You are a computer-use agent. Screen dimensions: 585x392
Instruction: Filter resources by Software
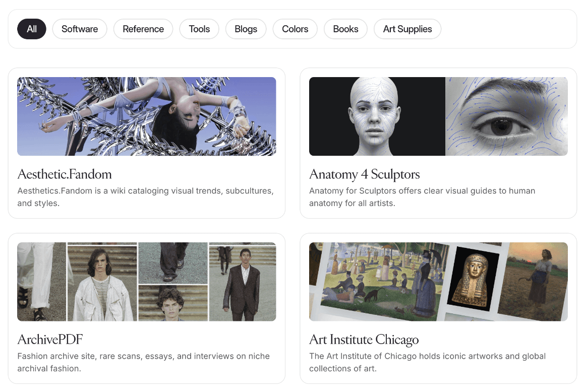click(x=80, y=29)
